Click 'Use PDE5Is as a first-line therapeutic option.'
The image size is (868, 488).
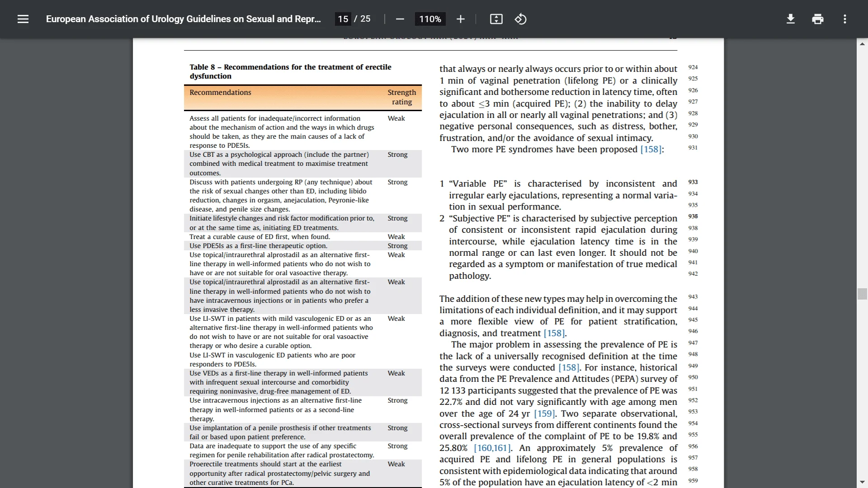pos(258,246)
